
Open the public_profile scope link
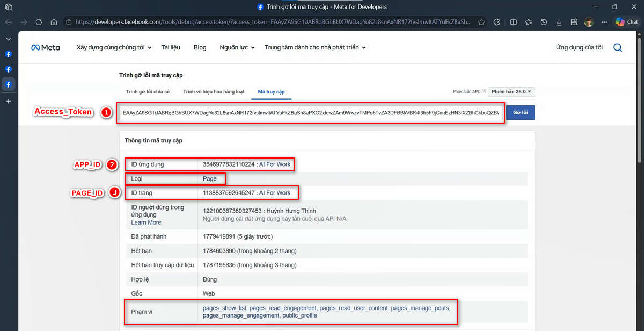point(299,315)
